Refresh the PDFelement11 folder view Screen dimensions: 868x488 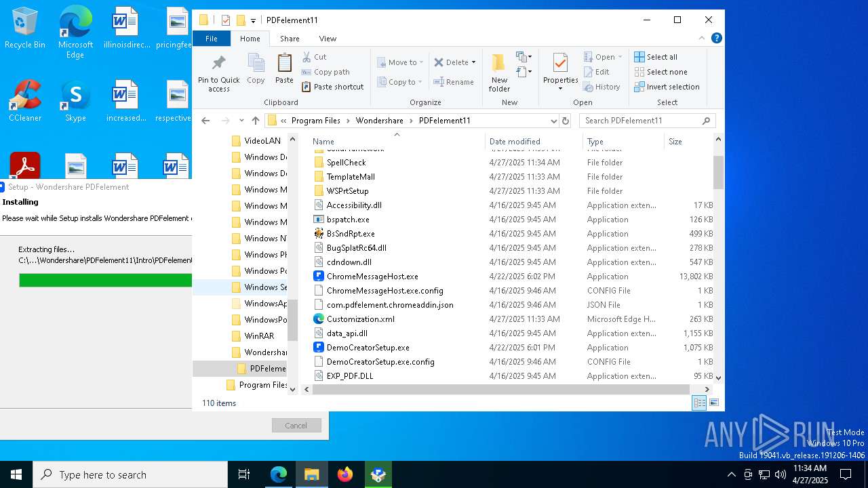(x=566, y=121)
